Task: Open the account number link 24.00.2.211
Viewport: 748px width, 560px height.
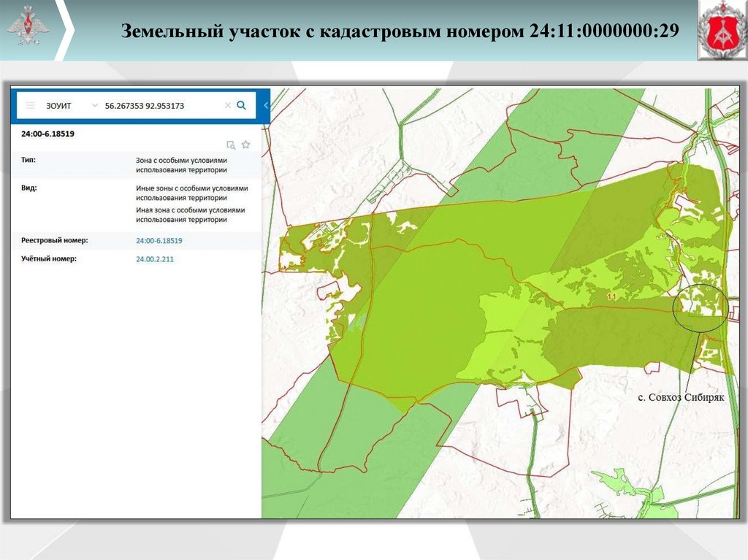Action: tap(155, 259)
